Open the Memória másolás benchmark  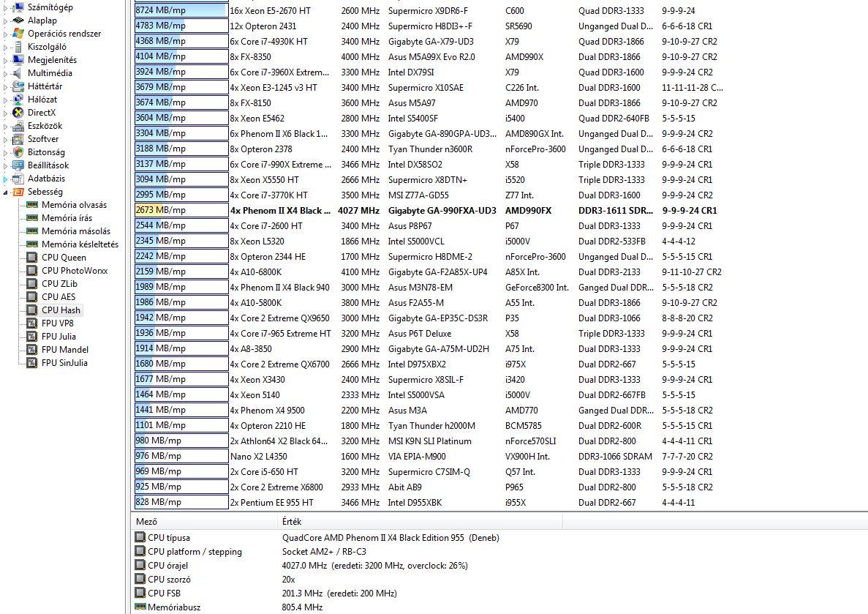click(x=76, y=231)
